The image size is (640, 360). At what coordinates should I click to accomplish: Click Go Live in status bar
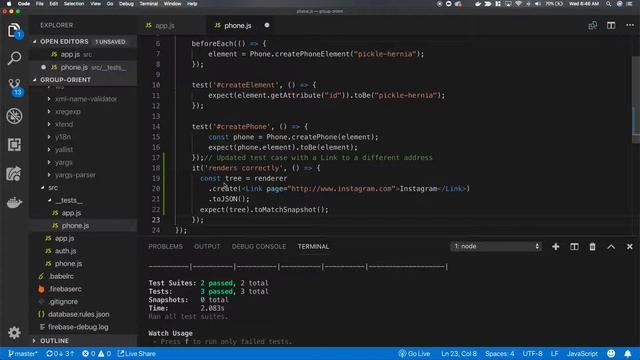pyautogui.click(x=414, y=353)
